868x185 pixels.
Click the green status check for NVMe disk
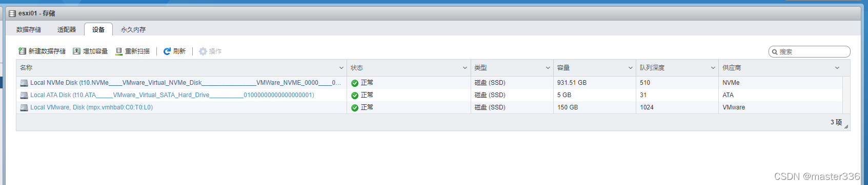point(355,83)
